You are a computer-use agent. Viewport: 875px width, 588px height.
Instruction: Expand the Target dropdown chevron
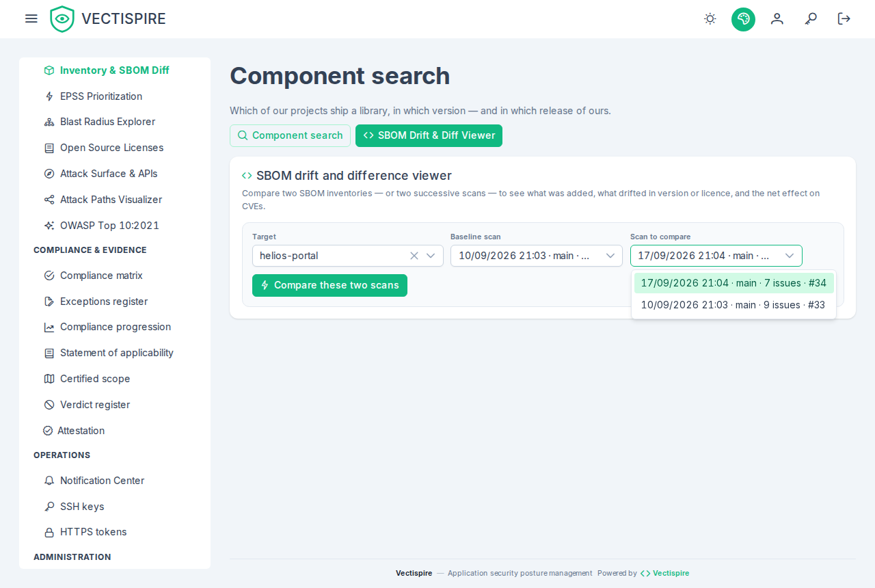[431, 256]
